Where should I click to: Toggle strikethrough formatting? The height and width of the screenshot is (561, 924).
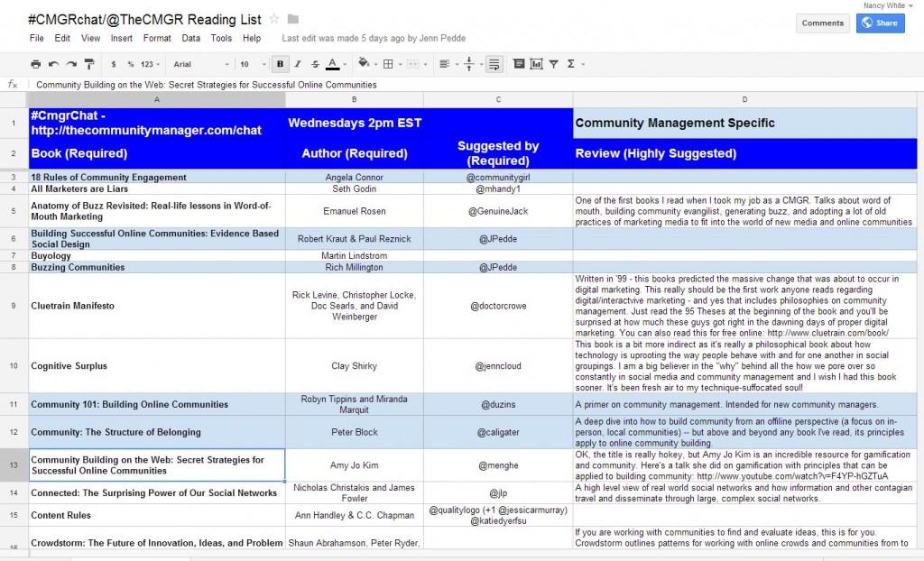click(315, 64)
